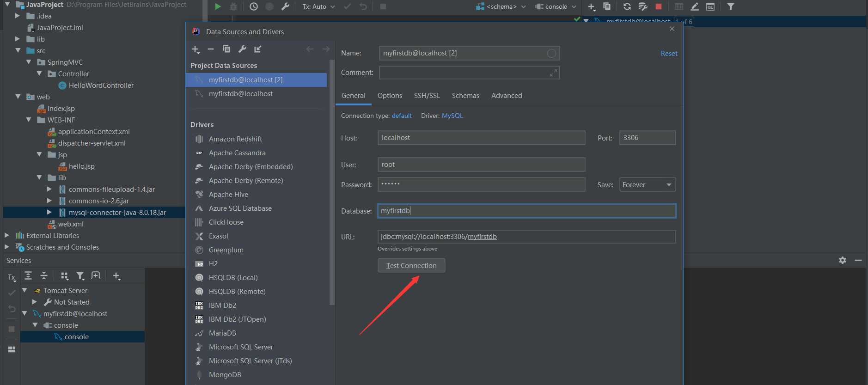
Task: Click the wrench icon in dialog toolbar
Action: click(x=242, y=49)
